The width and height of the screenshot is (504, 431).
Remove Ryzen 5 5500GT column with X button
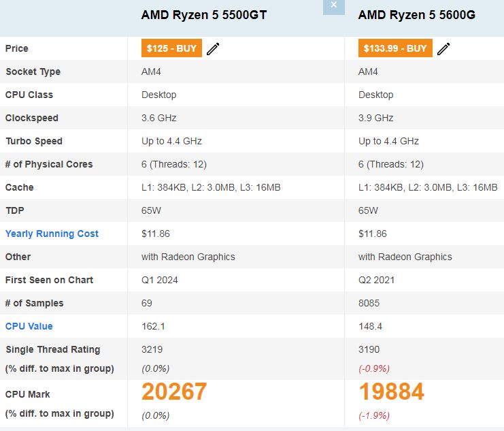[334, 6]
